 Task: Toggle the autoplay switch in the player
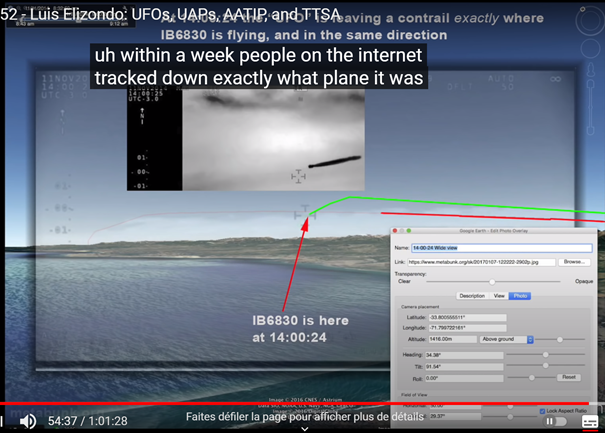pos(555,421)
